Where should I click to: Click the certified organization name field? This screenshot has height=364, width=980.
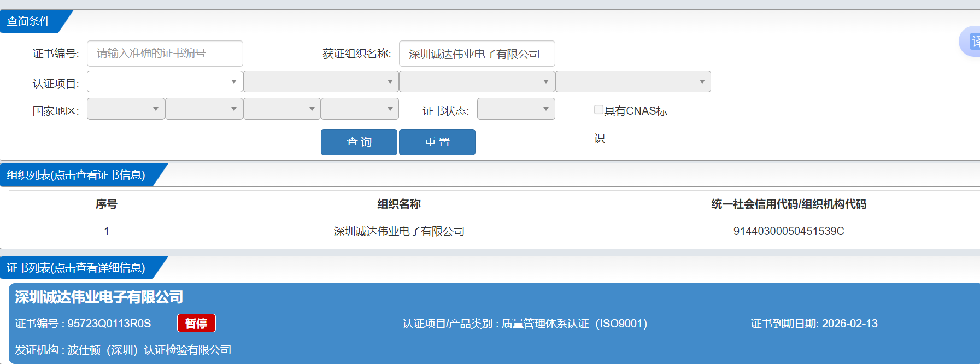(477, 54)
